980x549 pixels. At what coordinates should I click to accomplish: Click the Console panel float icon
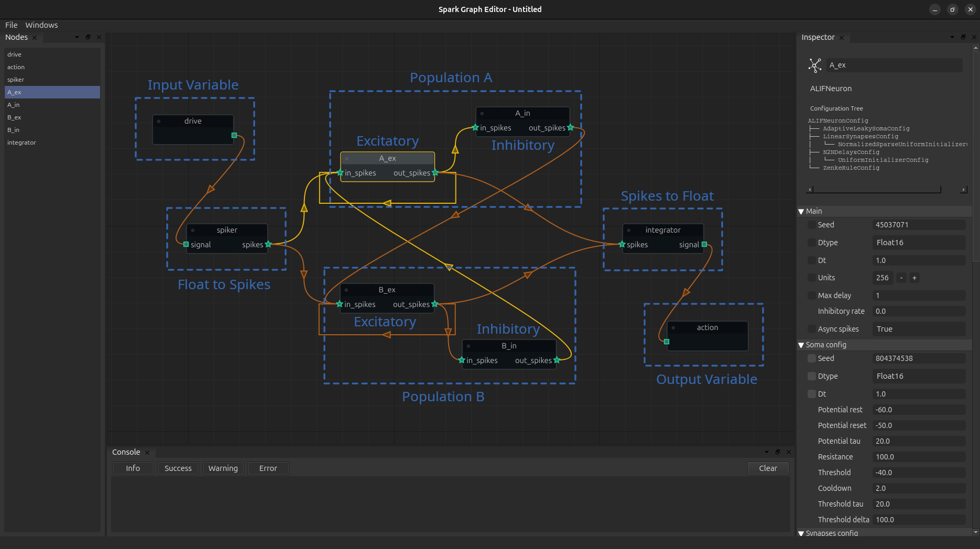click(778, 452)
